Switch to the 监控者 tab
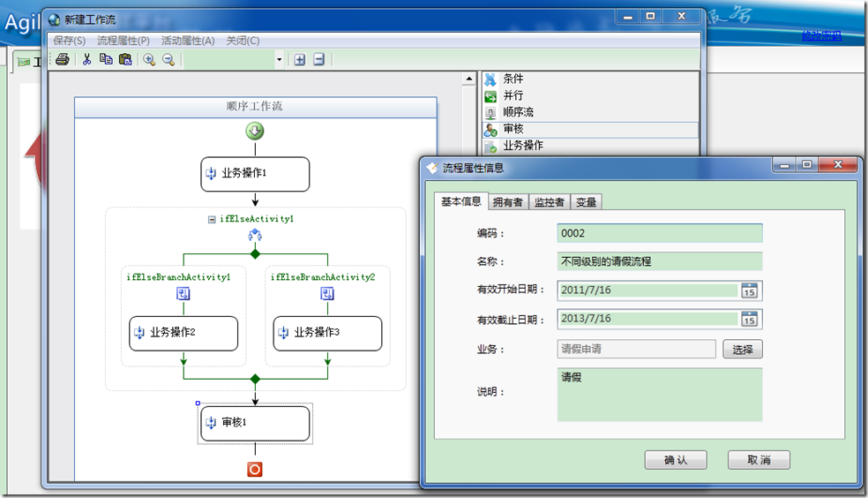The height and width of the screenshot is (498, 868). [x=550, y=202]
